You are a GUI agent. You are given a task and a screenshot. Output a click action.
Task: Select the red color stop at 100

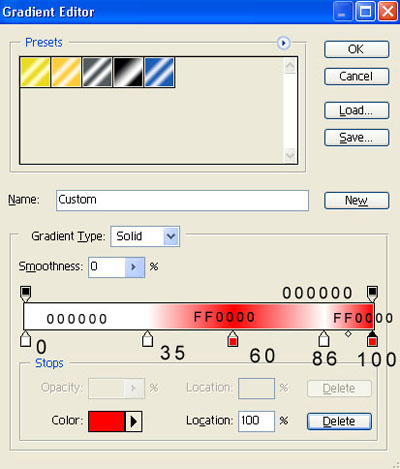click(372, 339)
